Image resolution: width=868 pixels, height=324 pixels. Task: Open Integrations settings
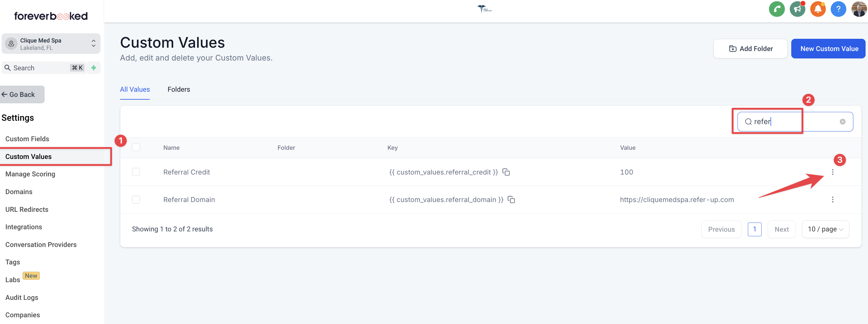coord(24,227)
